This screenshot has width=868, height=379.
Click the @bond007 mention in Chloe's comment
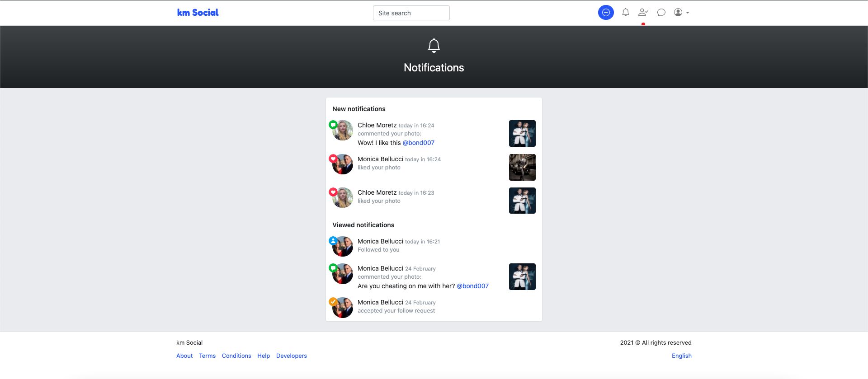pos(418,143)
